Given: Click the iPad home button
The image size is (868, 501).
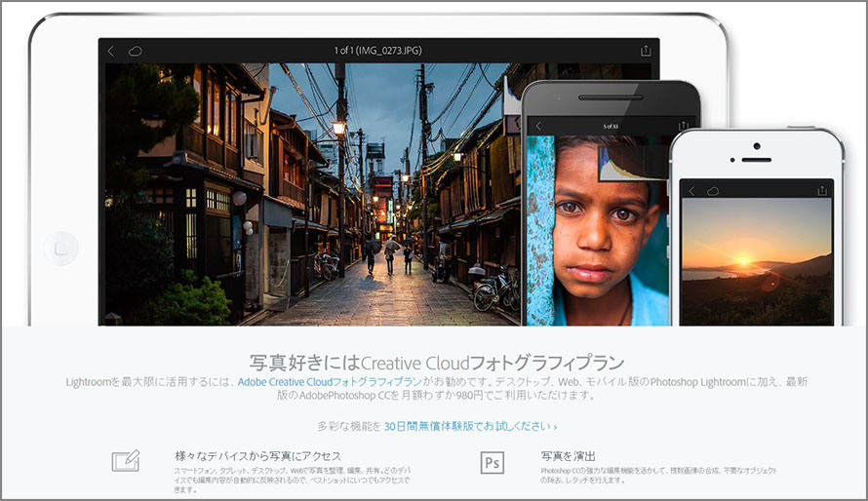Looking at the screenshot, I should coord(60,249).
